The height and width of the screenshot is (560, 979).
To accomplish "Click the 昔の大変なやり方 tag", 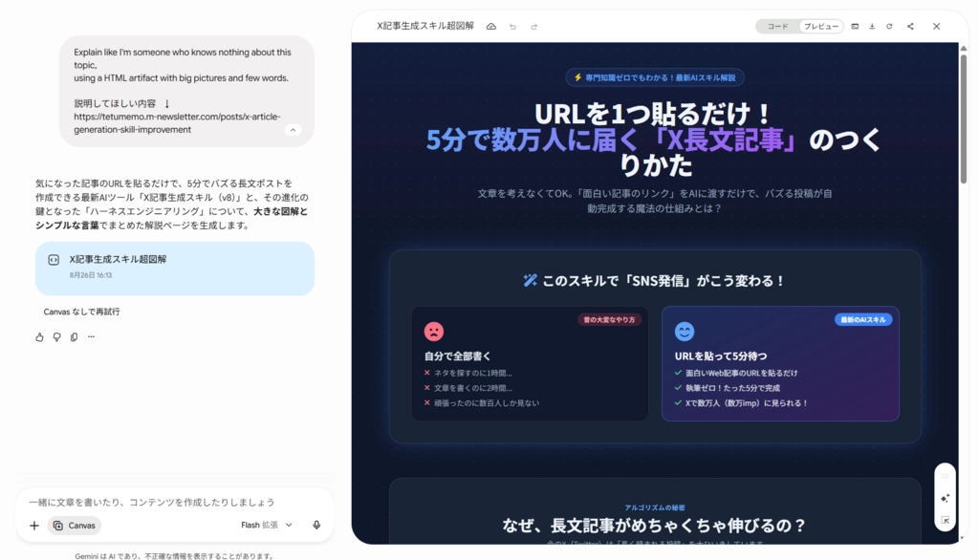I will pos(609,319).
